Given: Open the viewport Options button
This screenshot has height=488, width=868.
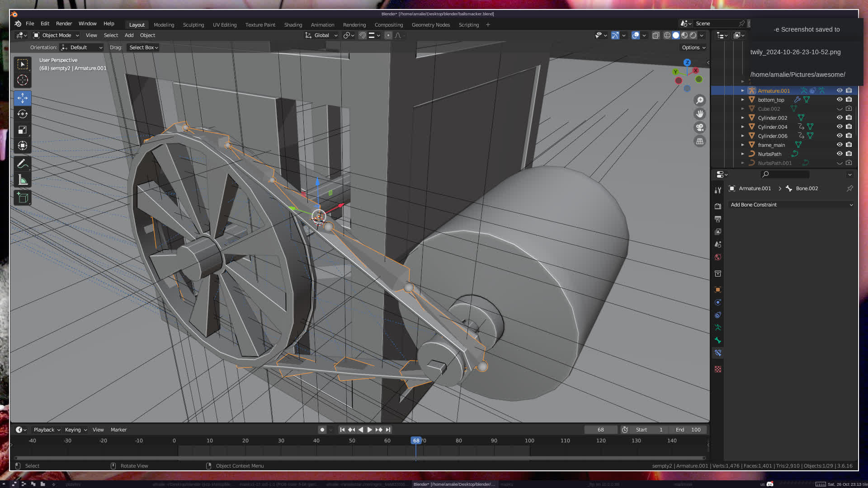Looking at the screenshot, I should (x=693, y=47).
